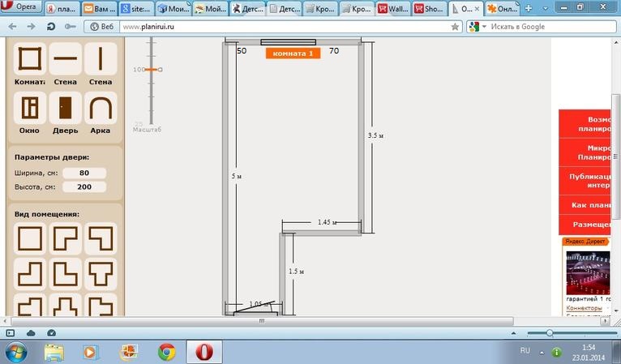Click the Масштаб scale slider handle
The height and width of the screenshot is (364, 621).
152,70
